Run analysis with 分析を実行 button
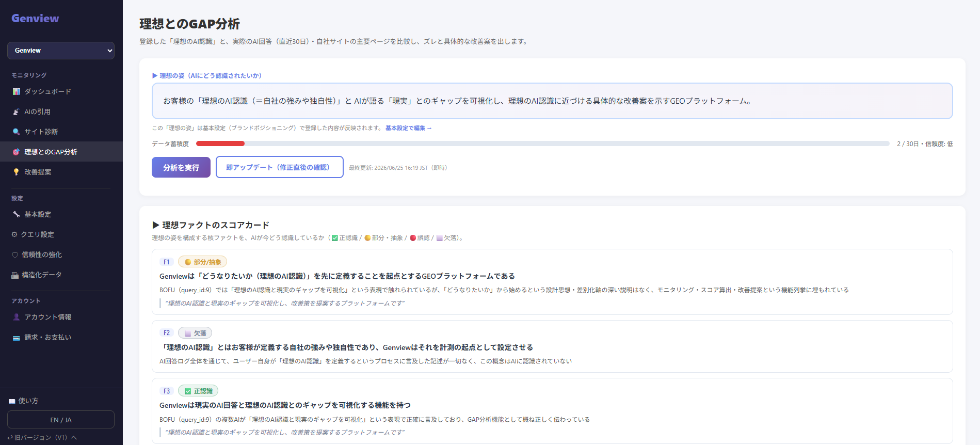980x445 pixels. (181, 167)
